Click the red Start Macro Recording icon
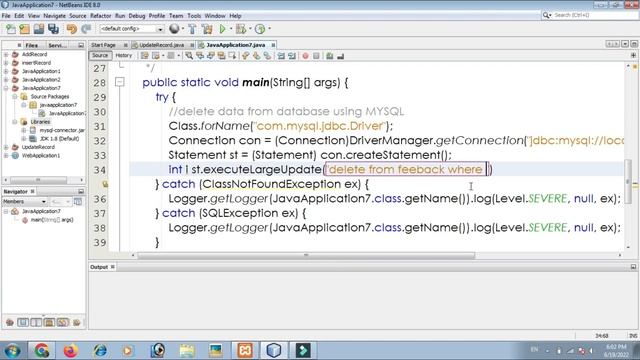The image size is (640, 360). click(305, 56)
